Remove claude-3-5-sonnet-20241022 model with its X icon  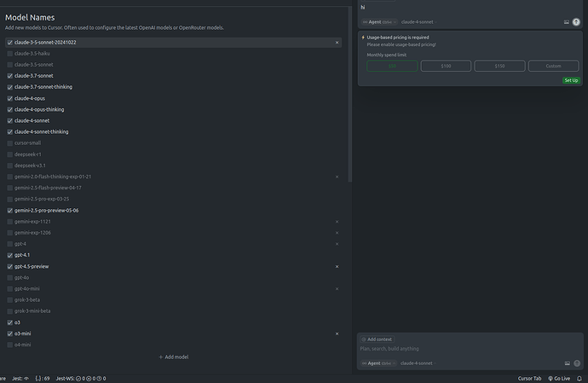(x=337, y=43)
